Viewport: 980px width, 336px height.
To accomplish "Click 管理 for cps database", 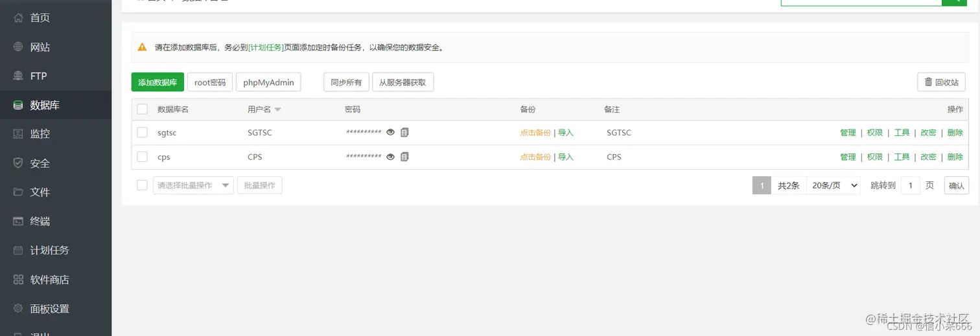I will click(848, 157).
